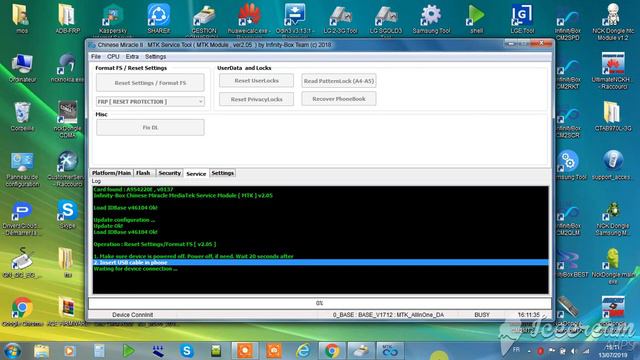Image resolution: width=640 pixels, height=360 pixels.
Task: Switch to the Platform/Main tab
Action: pyautogui.click(x=111, y=173)
